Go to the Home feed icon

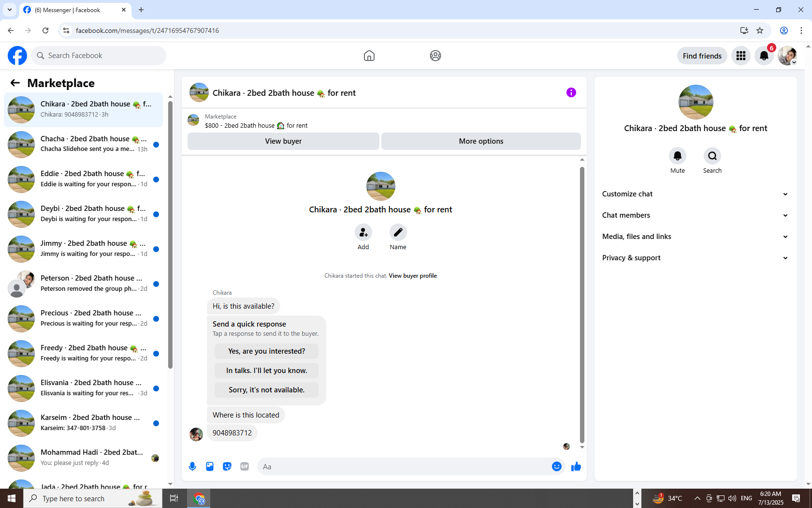[369, 56]
